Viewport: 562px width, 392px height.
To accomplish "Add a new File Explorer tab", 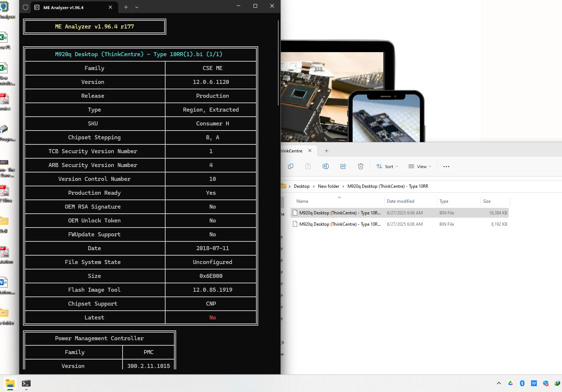I will pyautogui.click(x=326, y=151).
